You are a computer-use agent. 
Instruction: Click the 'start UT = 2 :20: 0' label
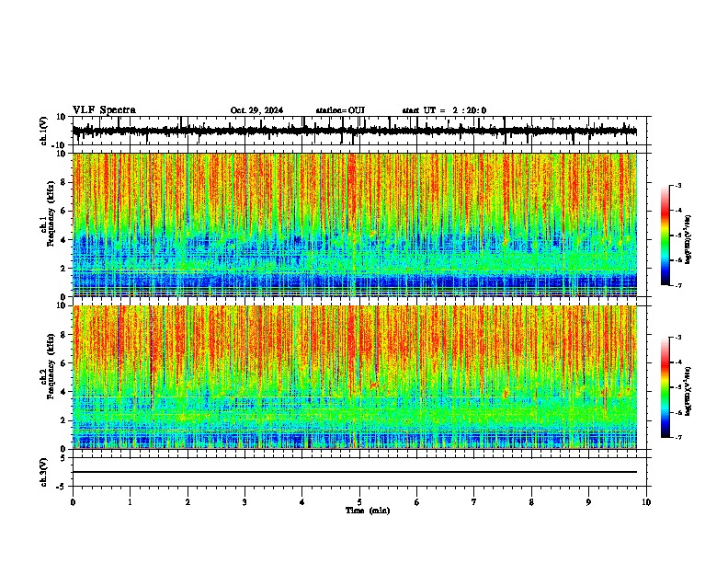[x=444, y=110]
